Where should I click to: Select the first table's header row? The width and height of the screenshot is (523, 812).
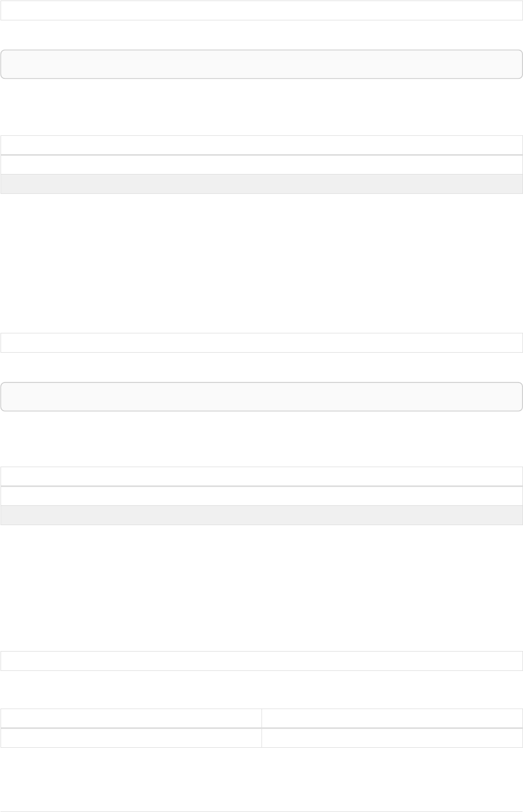[x=261, y=145]
